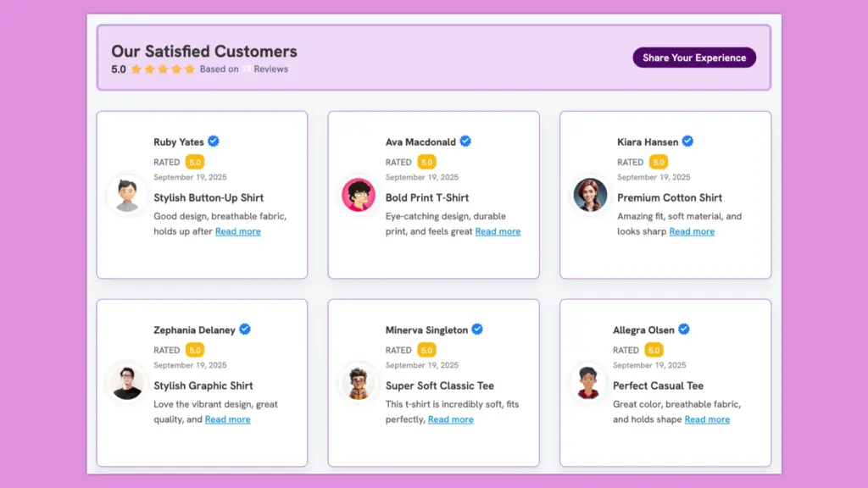The width and height of the screenshot is (868, 488).
Task: Click Ruby Yates' verified badge icon
Action: tap(214, 141)
